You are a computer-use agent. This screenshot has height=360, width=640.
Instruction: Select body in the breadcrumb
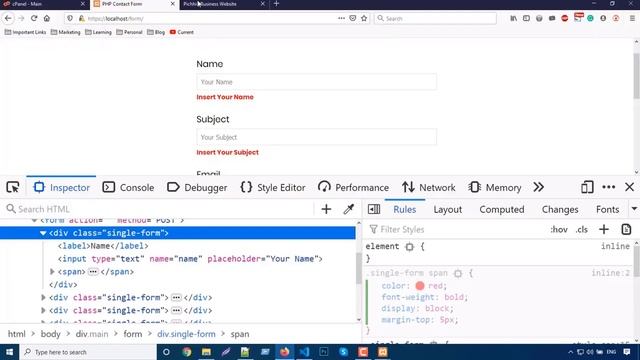tap(51, 334)
